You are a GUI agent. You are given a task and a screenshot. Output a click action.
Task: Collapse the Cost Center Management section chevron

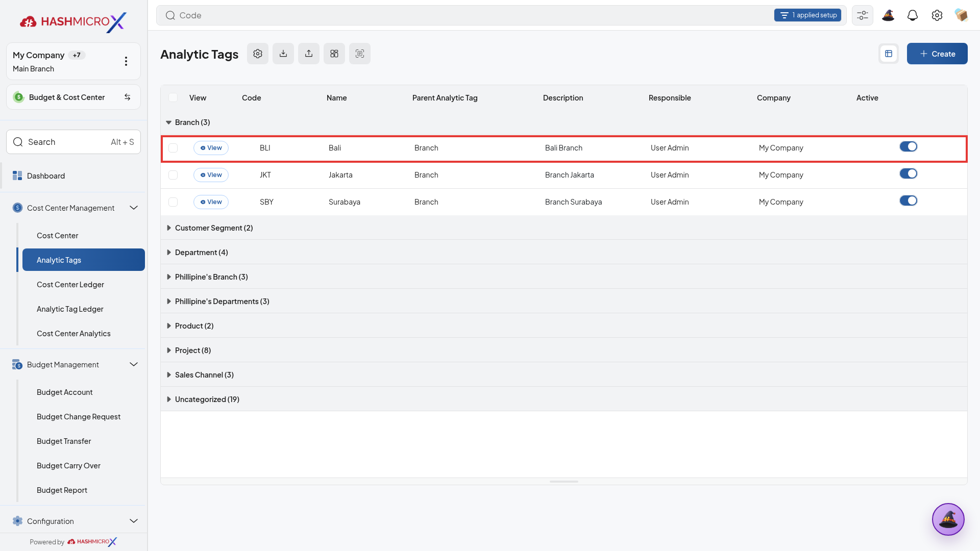[134, 208]
